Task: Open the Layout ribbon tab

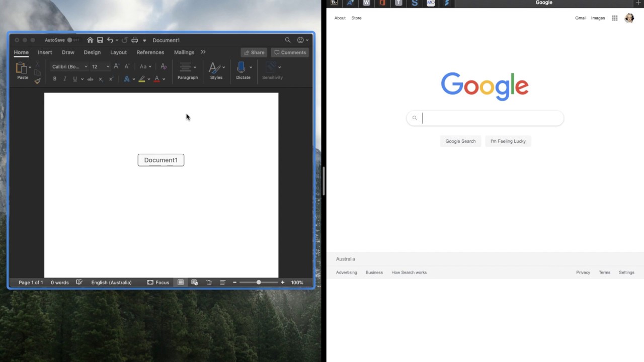Action: point(118,52)
